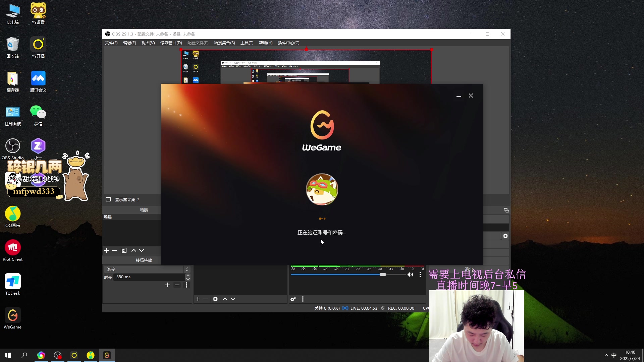644x362 pixels.
Task: Open the 腾讯会议 desktop icon
Action: tap(38, 82)
